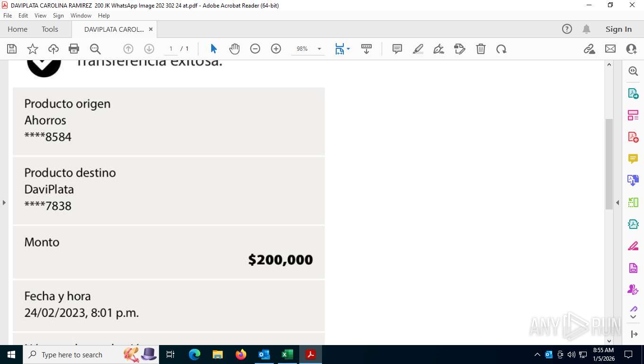
Task: Open the Edit menu
Action: click(x=23, y=16)
